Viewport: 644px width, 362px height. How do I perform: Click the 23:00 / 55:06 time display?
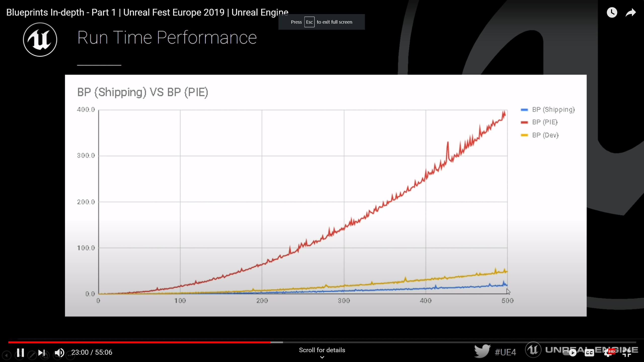92,352
